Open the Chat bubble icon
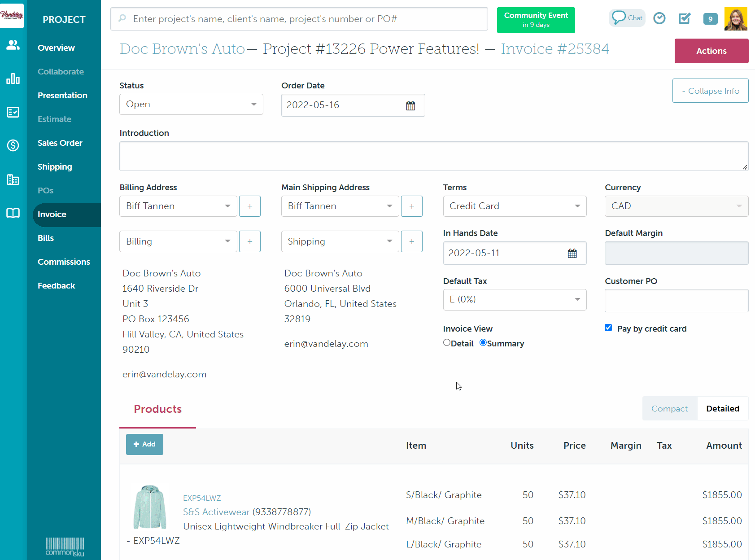This screenshot has height=560, width=755. pyautogui.click(x=627, y=18)
